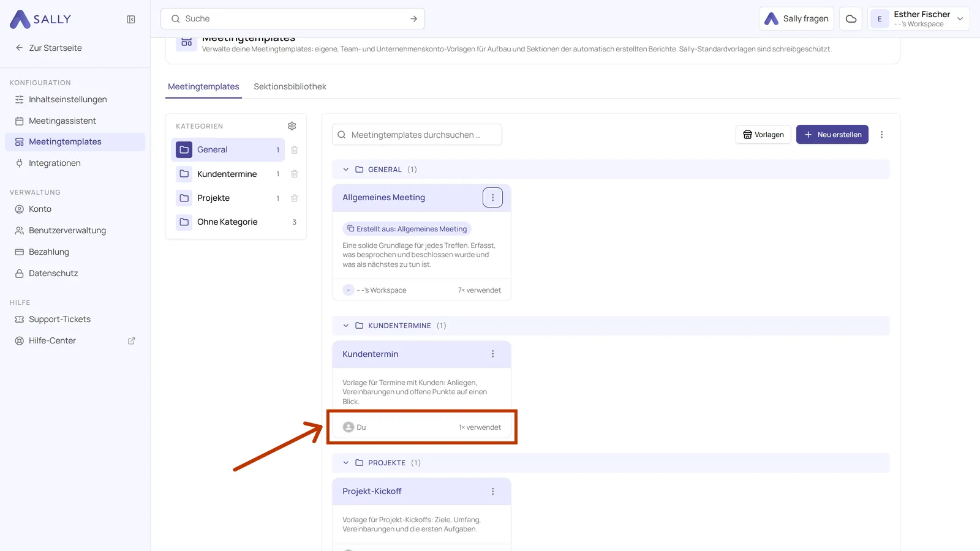Switch to Meetingtemplates tab

coord(203,86)
